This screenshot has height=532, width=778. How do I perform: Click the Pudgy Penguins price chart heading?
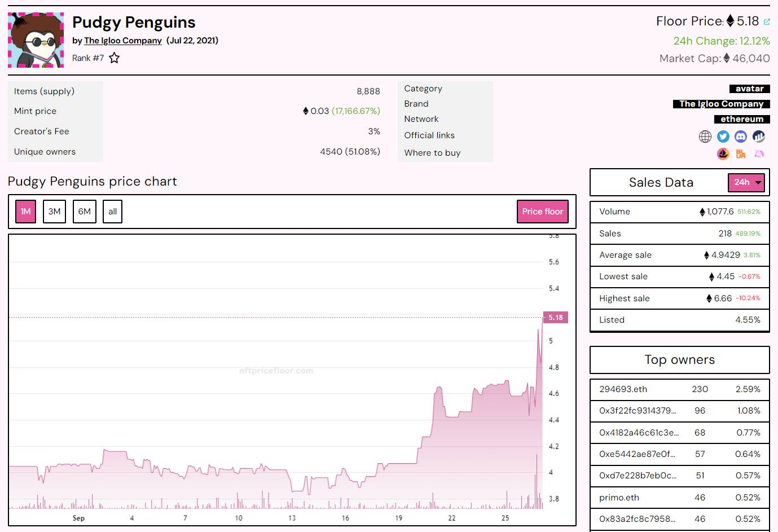coord(92,181)
